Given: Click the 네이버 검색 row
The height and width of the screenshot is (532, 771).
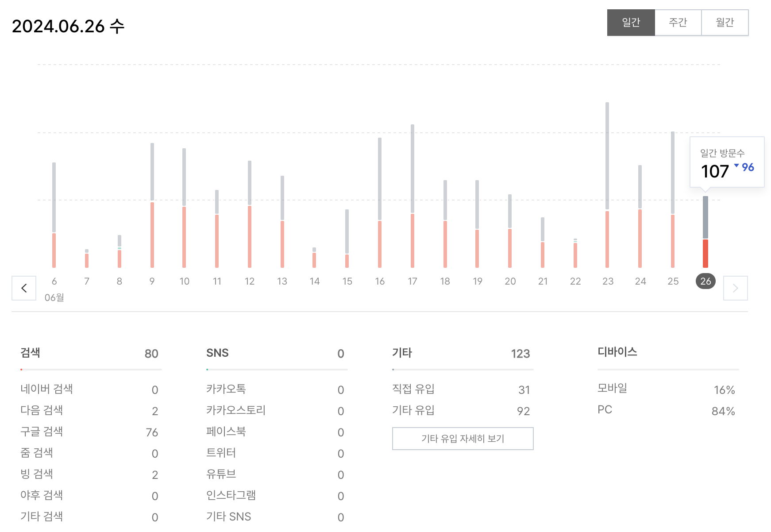Looking at the screenshot, I should [91, 389].
